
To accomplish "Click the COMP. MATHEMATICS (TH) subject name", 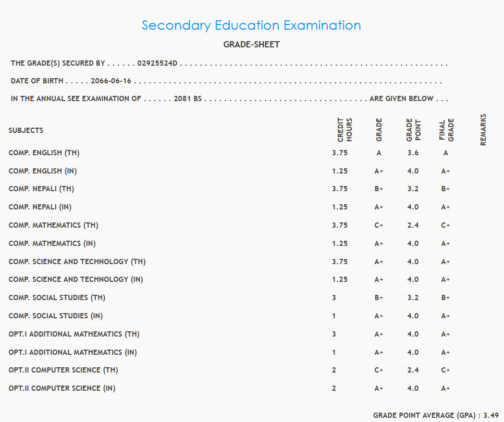I will (53, 225).
